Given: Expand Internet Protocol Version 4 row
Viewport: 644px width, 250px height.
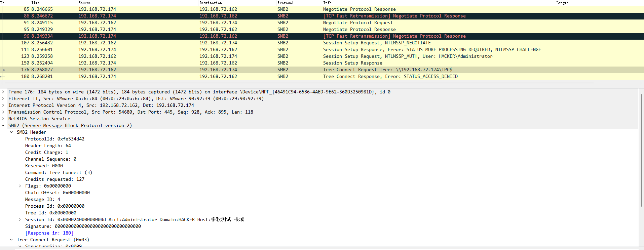Looking at the screenshot, I should pos(3,105).
